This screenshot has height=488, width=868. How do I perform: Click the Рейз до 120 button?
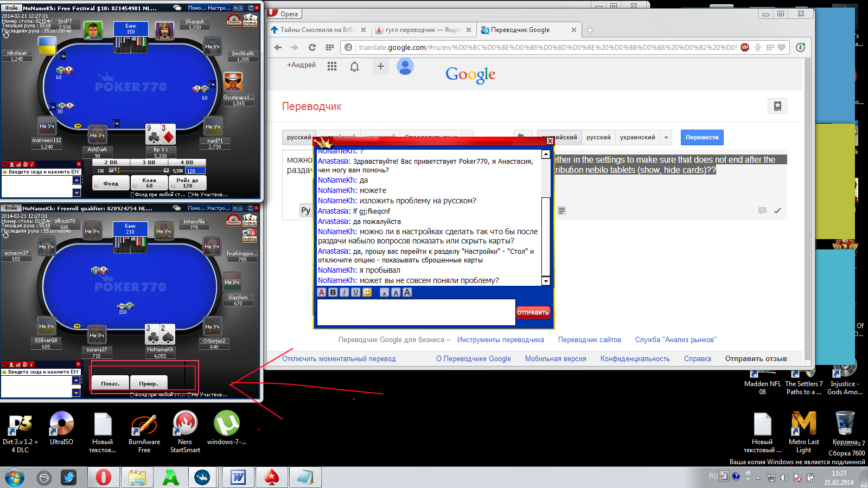pyautogui.click(x=187, y=183)
